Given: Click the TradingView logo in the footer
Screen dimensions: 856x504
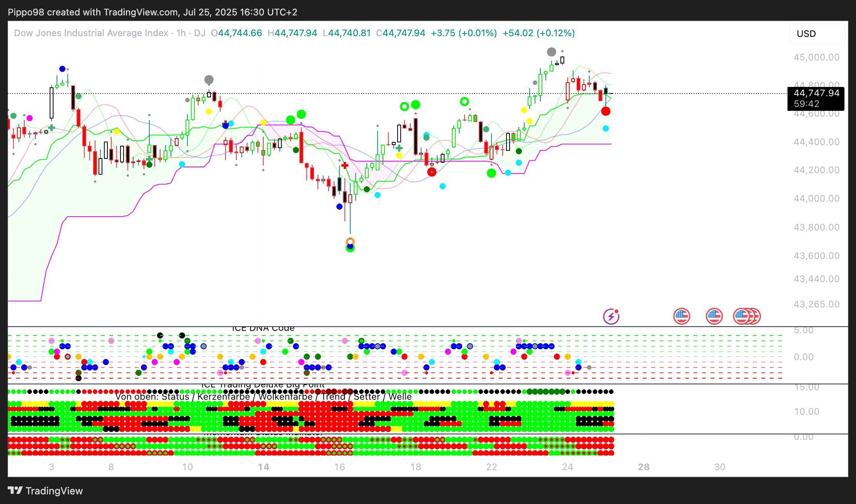Looking at the screenshot, I should (45, 491).
